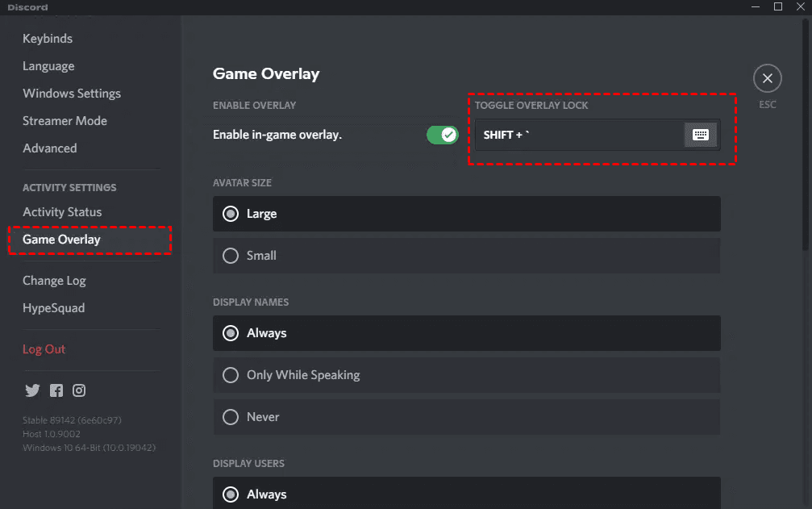812x509 pixels.
Task: Open Discord's Instagram link icon
Action: point(79,390)
